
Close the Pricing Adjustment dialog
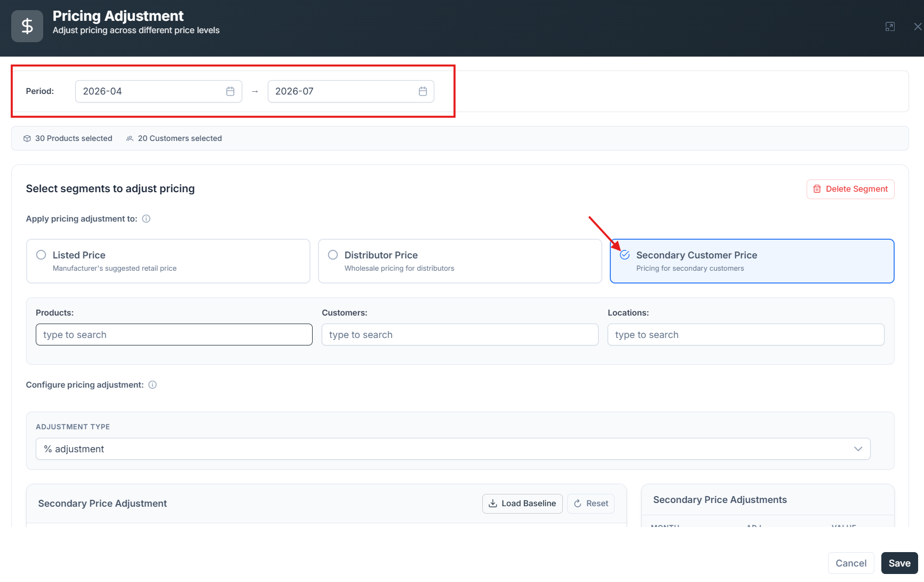(918, 27)
